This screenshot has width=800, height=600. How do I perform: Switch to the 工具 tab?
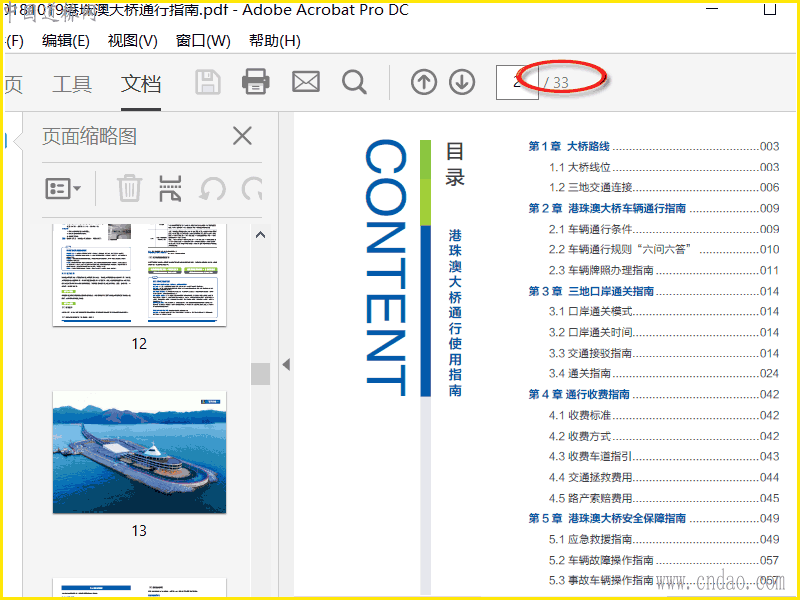pyautogui.click(x=72, y=84)
